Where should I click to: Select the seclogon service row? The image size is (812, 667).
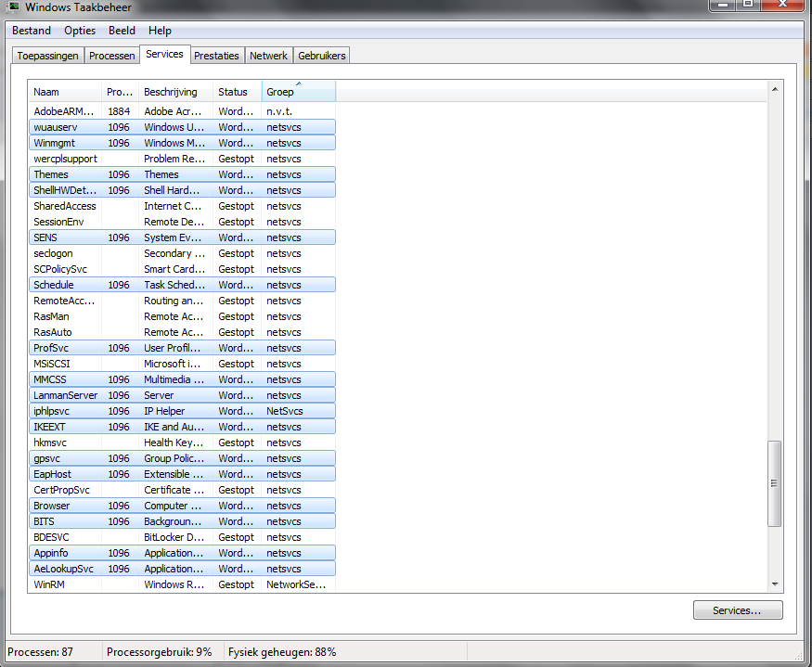(x=182, y=253)
